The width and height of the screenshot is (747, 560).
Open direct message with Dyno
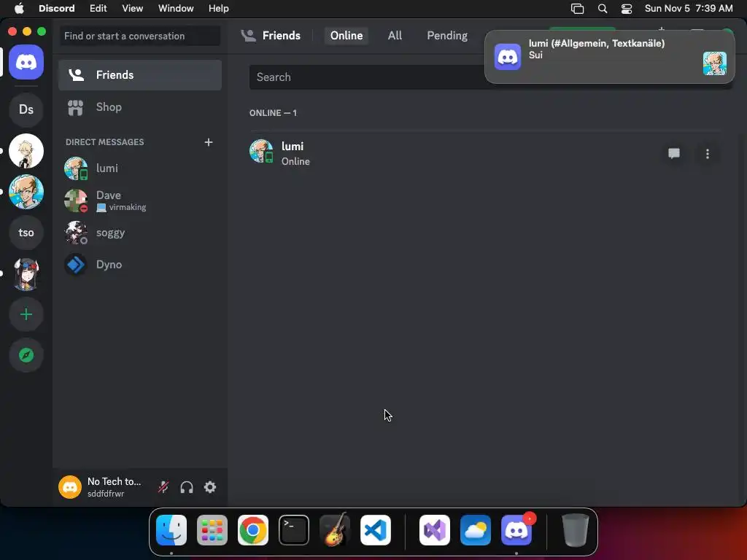click(x=140, y=264)
